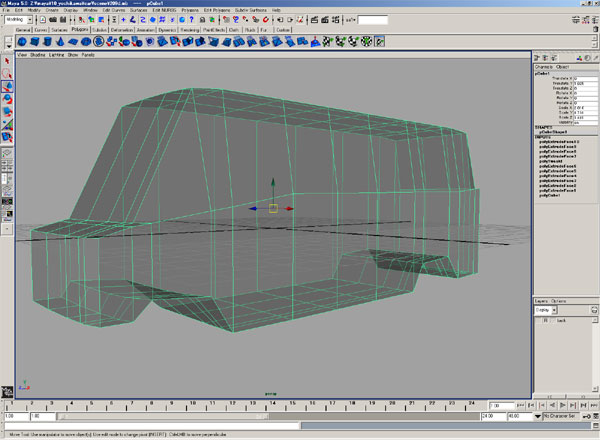The image size is (600, 440).
Task: Open the viewport Shading menu
Action: click(x=38, y=55)
